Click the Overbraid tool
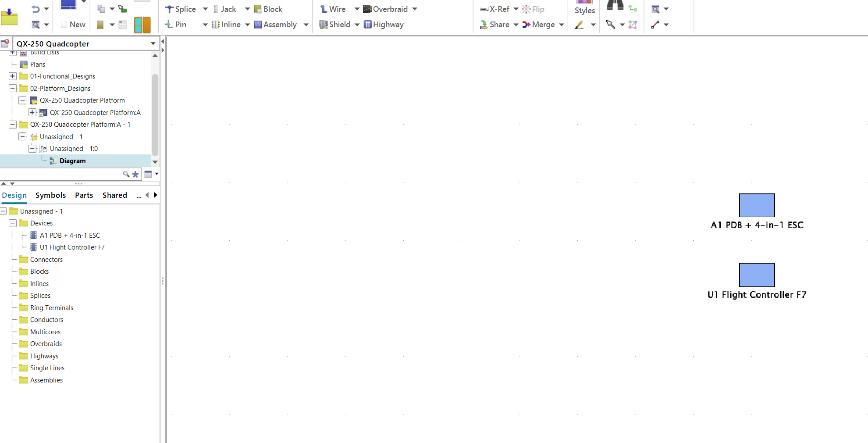Screen dimensions: 868x443 click(385, 9)
